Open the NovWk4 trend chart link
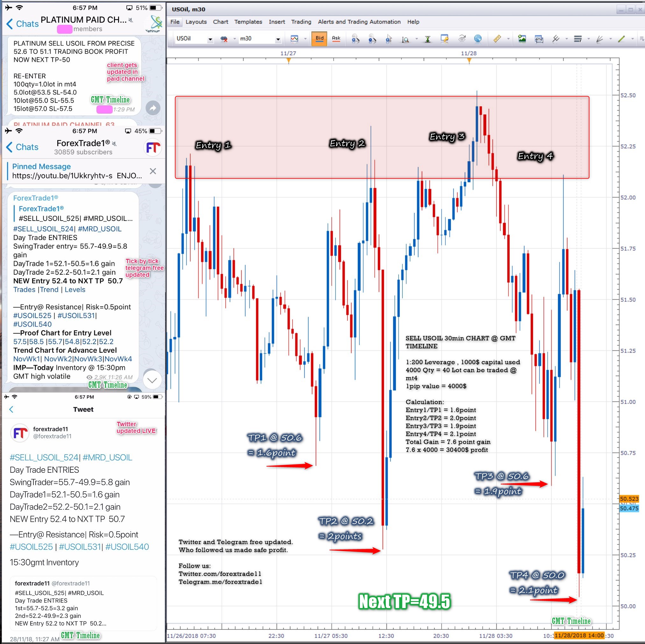This screenshot has width=645, height=644. (x=118, y=359)
